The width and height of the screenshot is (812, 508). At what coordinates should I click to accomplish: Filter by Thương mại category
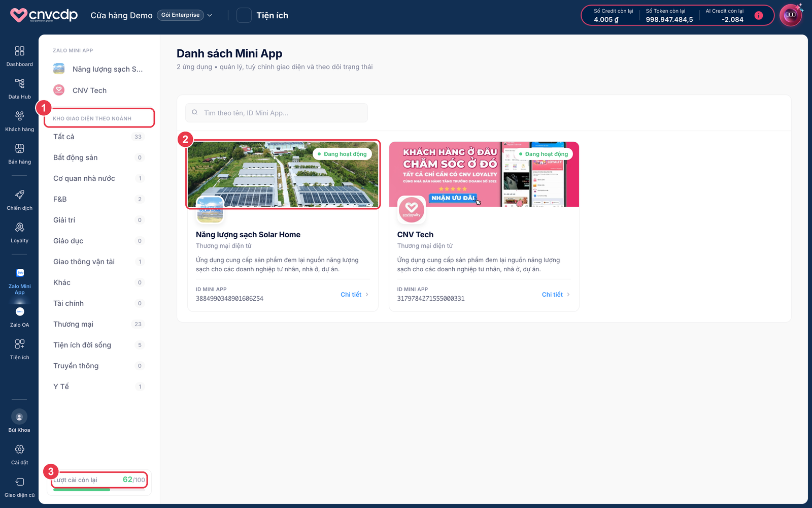pos(99,324)
